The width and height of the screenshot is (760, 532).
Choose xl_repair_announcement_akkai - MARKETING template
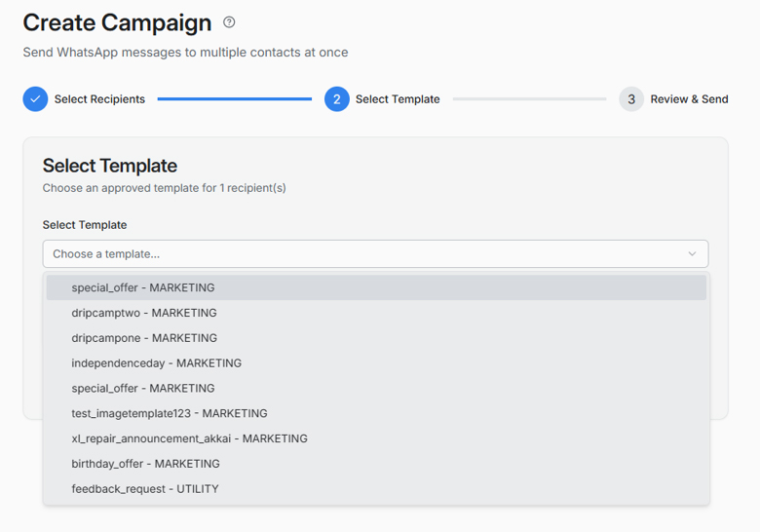[376, 439]
